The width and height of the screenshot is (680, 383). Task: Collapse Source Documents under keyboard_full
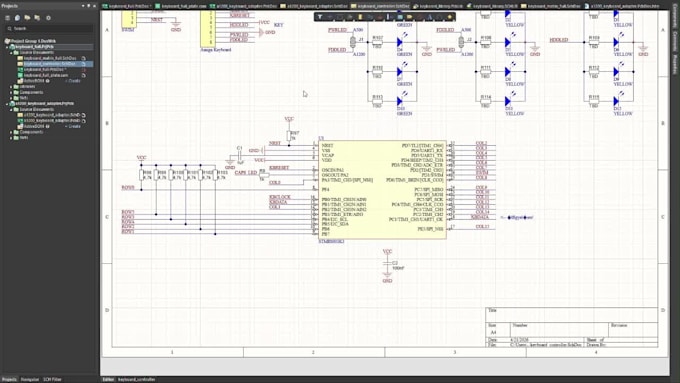click(11, 52)
